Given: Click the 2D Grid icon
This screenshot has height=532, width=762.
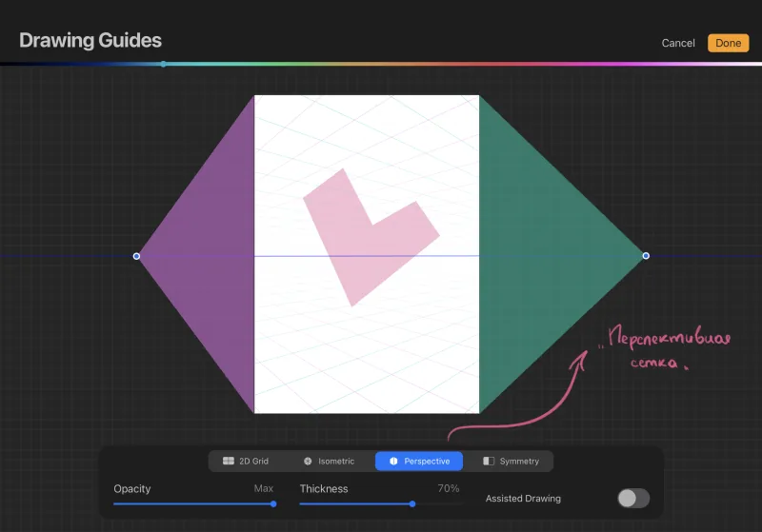Looking at the screenshot, I should [229, 461].
